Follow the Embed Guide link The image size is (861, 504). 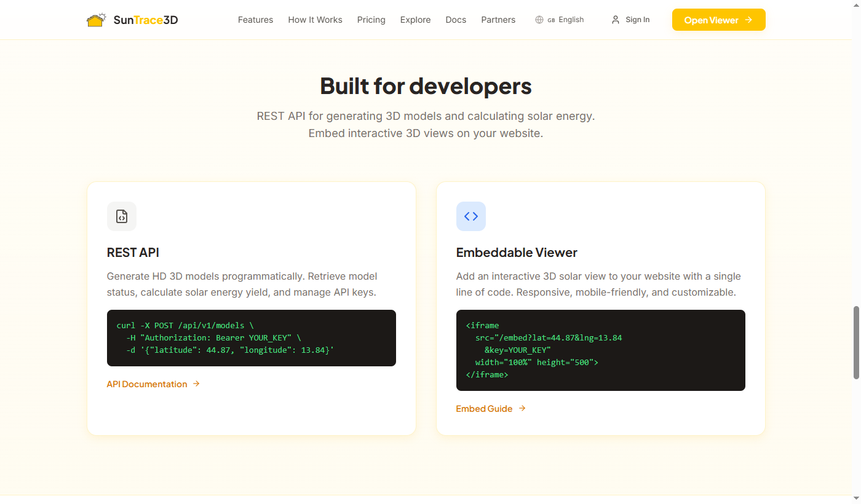point(484,409)
